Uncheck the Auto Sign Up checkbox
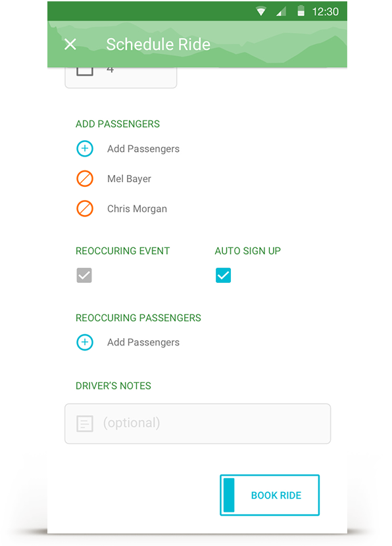Screen dimensions: 392x546 (223, 276)
